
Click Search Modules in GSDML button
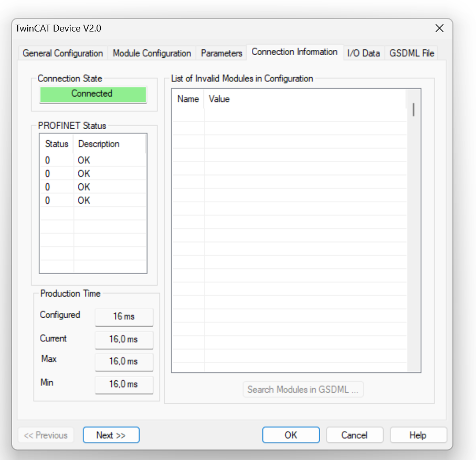click(303, 389)
